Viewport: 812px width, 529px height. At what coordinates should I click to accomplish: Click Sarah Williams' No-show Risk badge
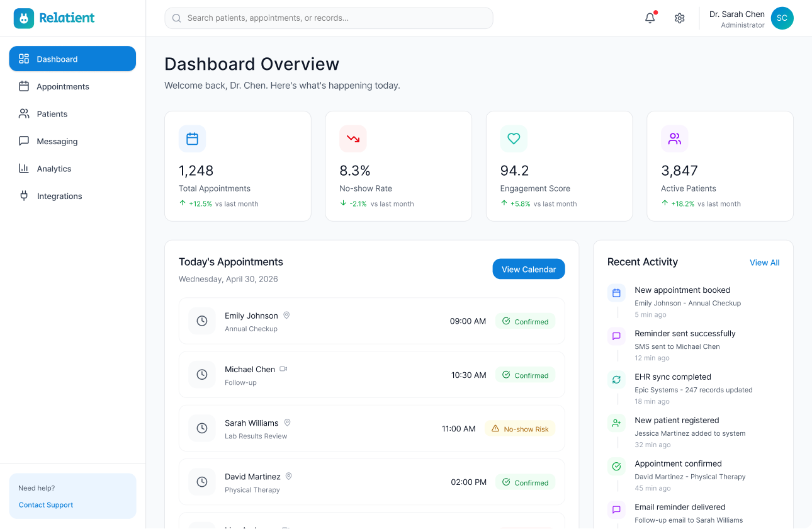click(x=520, y=429)
